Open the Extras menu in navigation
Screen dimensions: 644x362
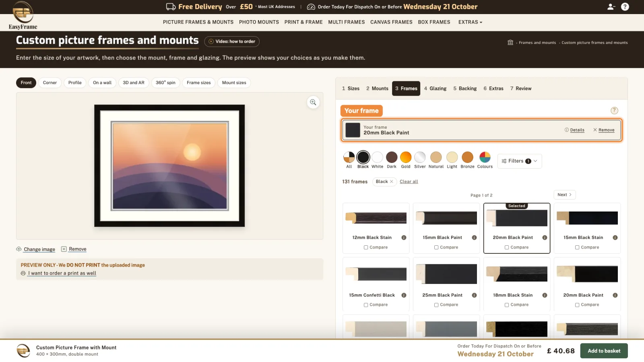[x=470, y=22]
